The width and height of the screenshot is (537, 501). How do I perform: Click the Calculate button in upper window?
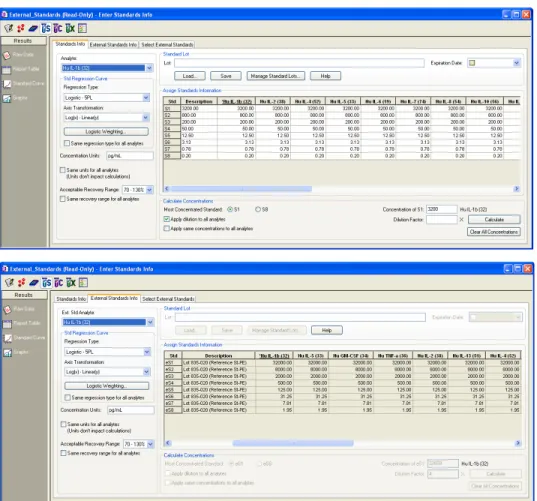[494, 220]
